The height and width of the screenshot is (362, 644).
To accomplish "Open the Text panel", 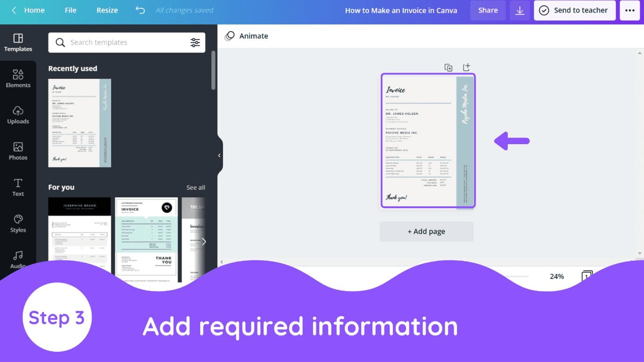I will coord(18,188).
